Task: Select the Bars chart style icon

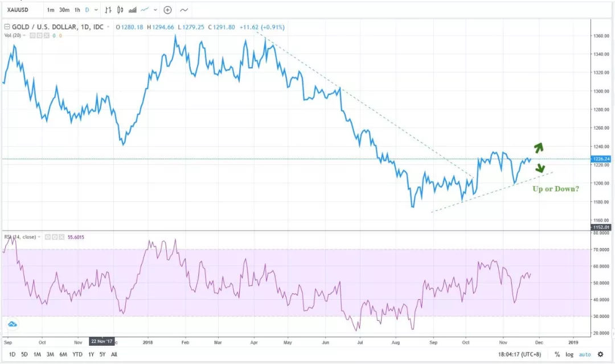Action: tap(108, 10)
